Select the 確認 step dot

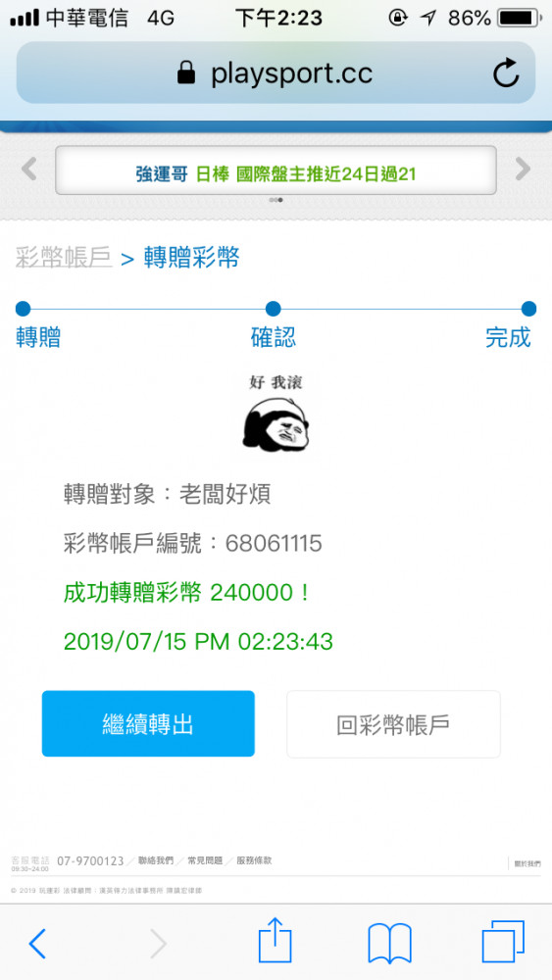pyautogui.click(x=274, y=308)
